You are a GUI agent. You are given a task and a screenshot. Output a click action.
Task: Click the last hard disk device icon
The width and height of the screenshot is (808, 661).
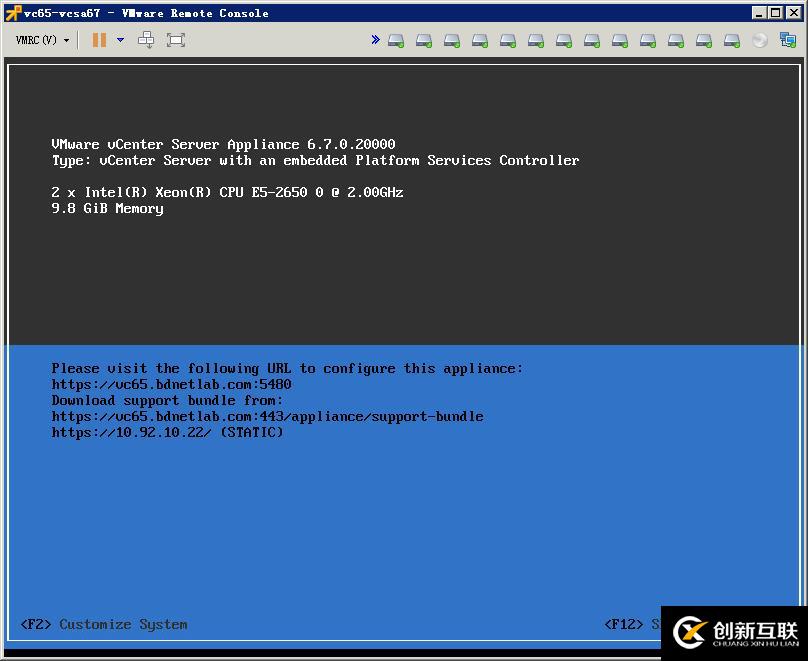click(732, 40)
